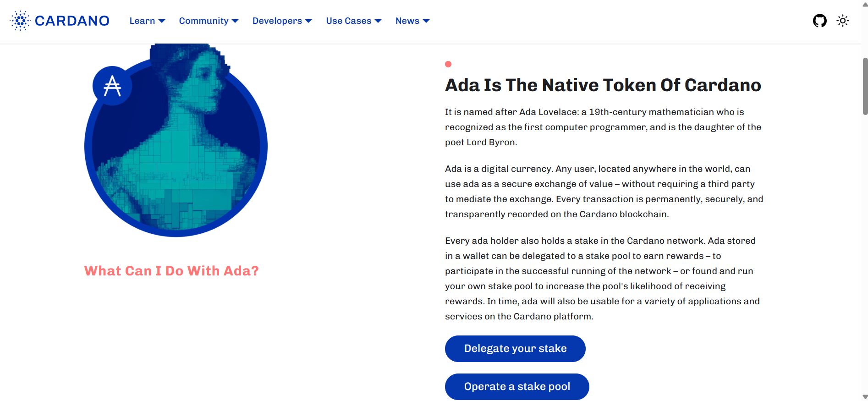Image resolution: width=868 pixels, height=401 pixels.
Task: Click the CARDANO brand text
Action: point(72,21)
